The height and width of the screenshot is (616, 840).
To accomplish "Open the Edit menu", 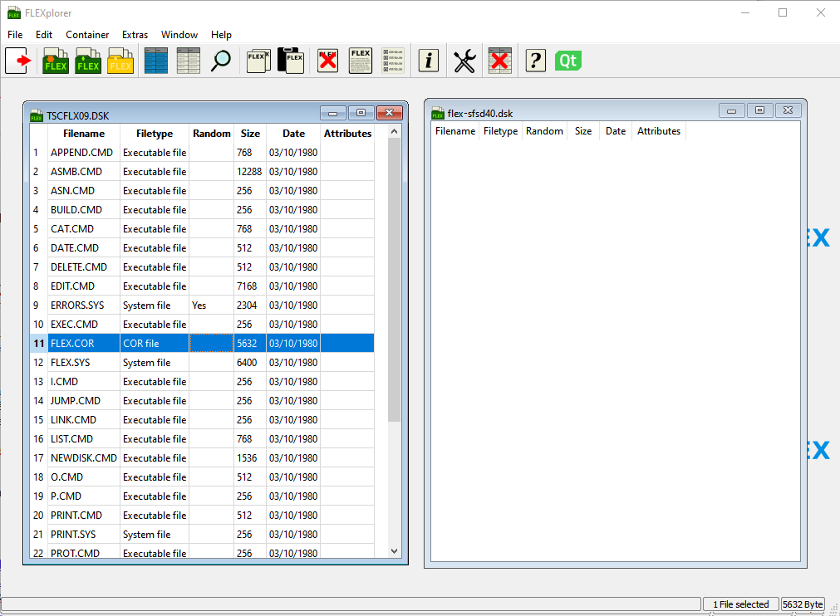I will click(x=44, y=35).
